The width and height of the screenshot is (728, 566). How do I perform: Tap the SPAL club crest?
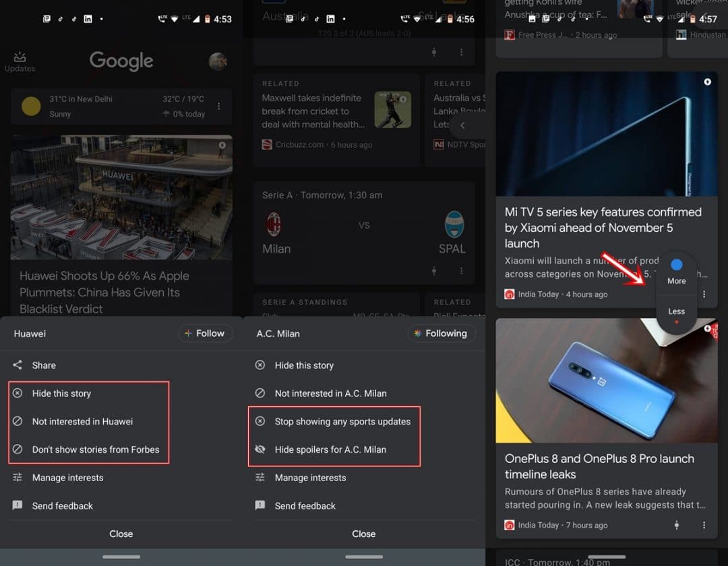point(454,224)
